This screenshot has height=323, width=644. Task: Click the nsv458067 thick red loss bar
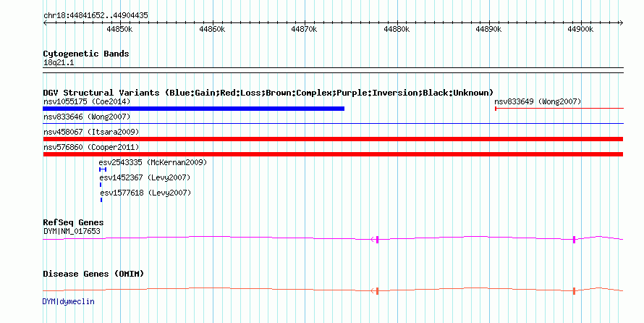coord(333,139)
